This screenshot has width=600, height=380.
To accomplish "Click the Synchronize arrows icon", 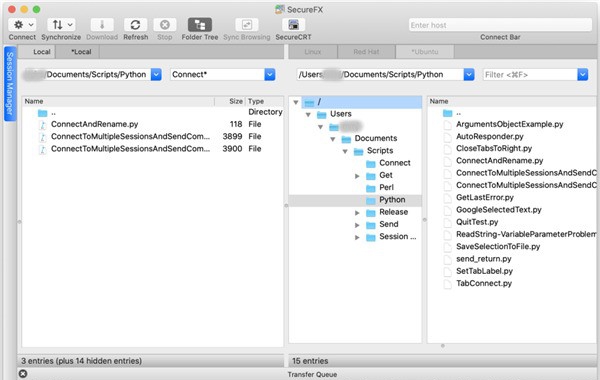I will pos(57,25).
